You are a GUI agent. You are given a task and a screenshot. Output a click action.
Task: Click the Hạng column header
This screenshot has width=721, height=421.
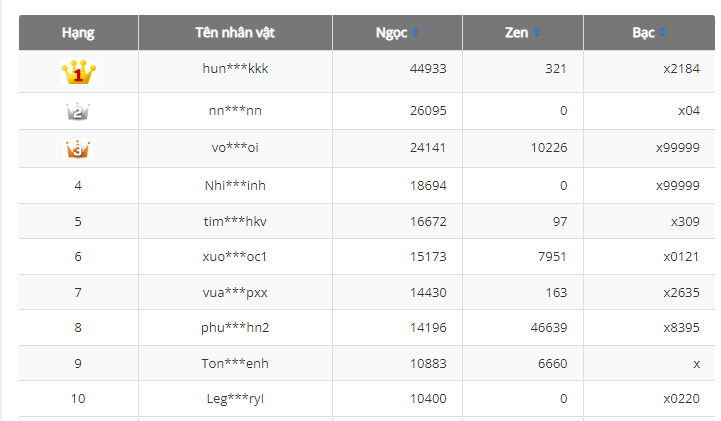click(78, 33)
